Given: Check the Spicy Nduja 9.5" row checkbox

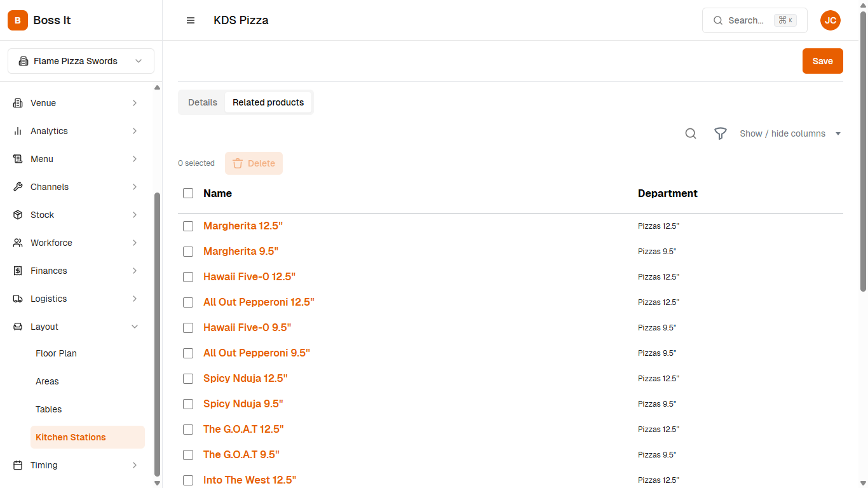Looking at the screenshot, I should pyautogui.click(x=188, y=404).
